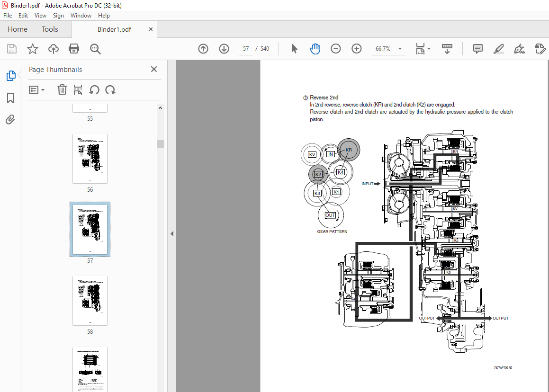Print the document with printer icon
This screenshot has height=392, width=549.
point(74,49)
